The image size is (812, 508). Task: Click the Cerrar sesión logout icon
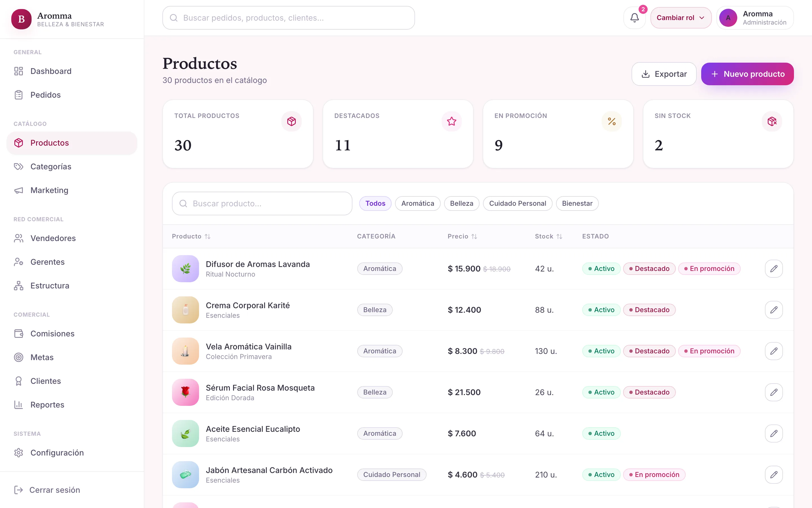coord(19,490)
